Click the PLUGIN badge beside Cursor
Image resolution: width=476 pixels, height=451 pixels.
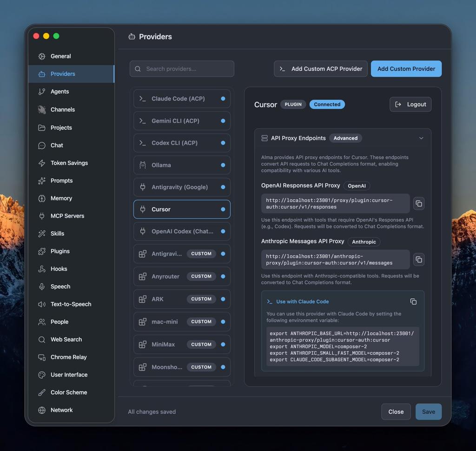pyautogui.click(x=293, y=105)
